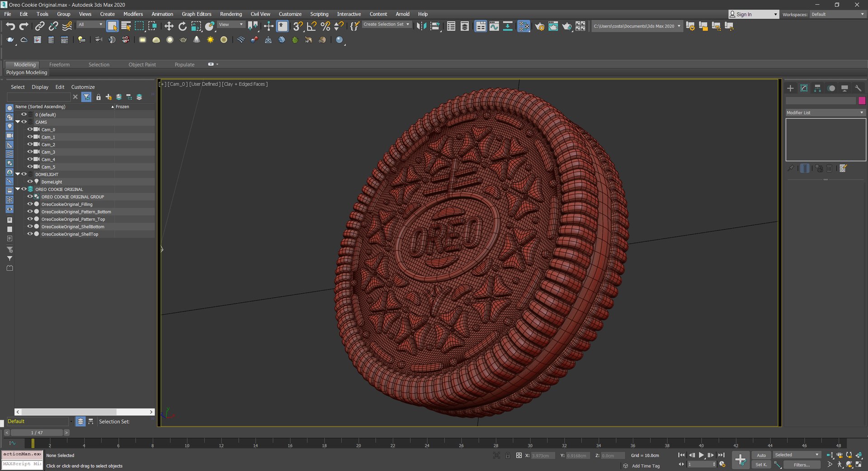Click the Remove Modifier trash icon
The width and height of the screenshot is (868, 471).
coord(829,168)
